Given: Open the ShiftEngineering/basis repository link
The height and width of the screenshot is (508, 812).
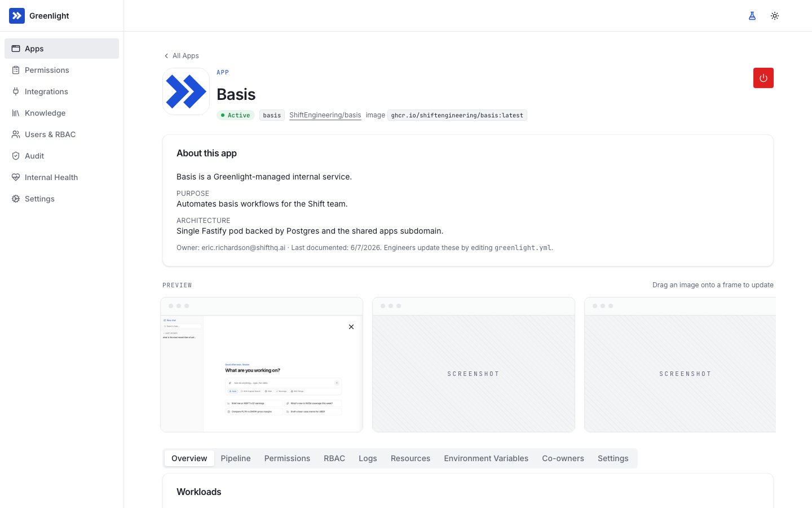Looking at the screenshot, I should [325, 115].
